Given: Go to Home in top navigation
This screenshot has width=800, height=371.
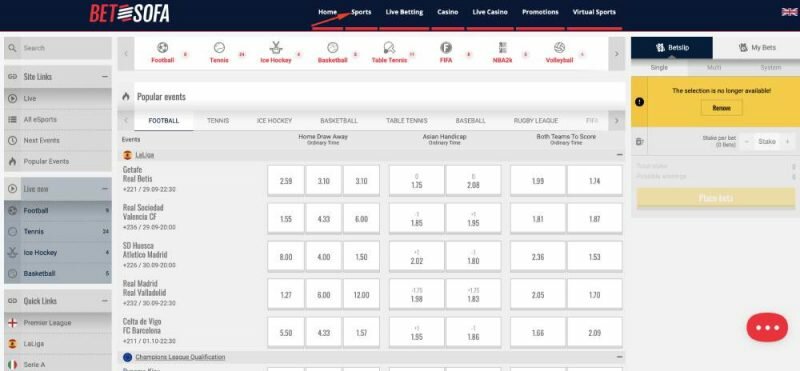Looking at the screenshot, I should point(328,12).
